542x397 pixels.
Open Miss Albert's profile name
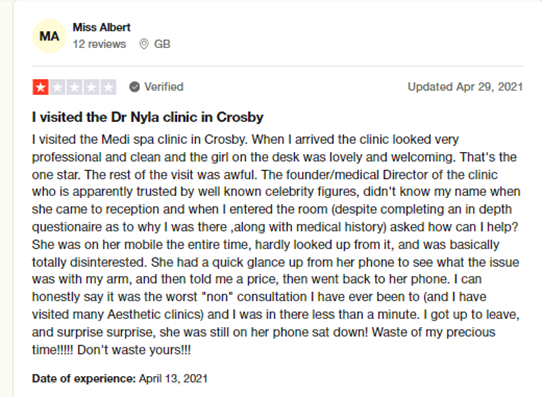(x=101, y=27)
